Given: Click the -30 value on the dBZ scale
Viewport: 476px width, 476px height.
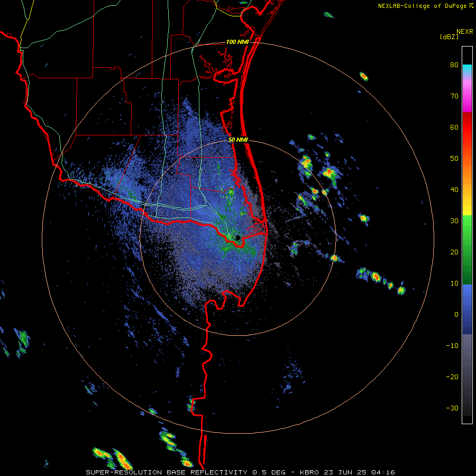Looking at the screenshot, I should tap(452, 408).
